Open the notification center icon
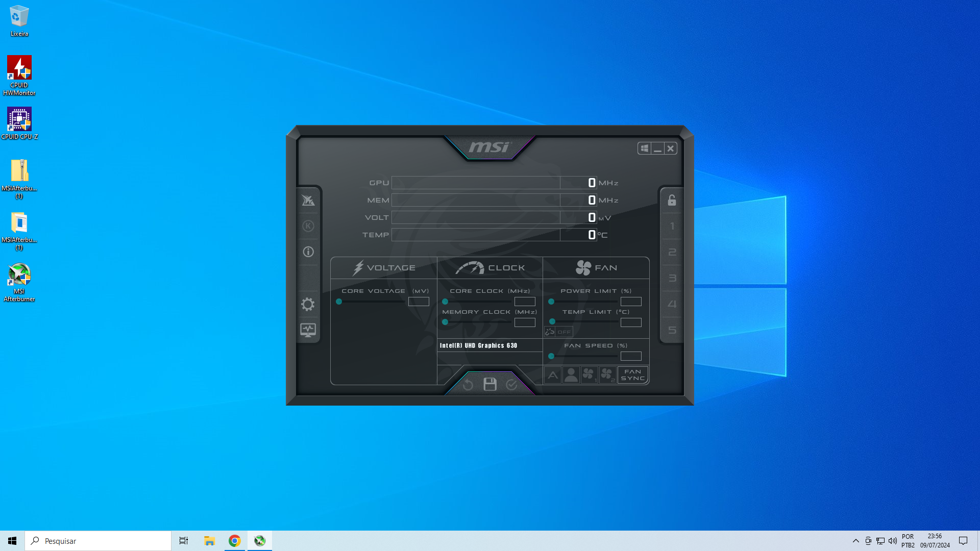Viewport: 980px width, 551px height. (x=963, y=541)
